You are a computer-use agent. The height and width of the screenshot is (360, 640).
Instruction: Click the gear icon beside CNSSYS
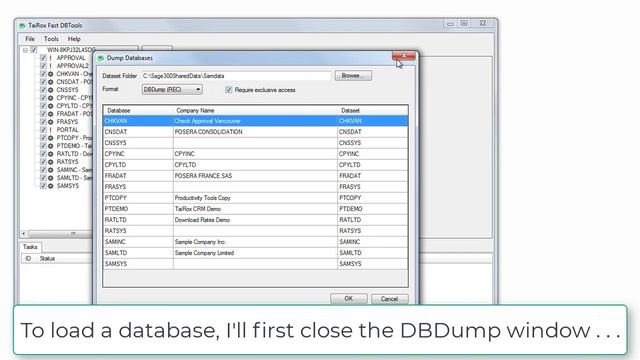point(51,90)
